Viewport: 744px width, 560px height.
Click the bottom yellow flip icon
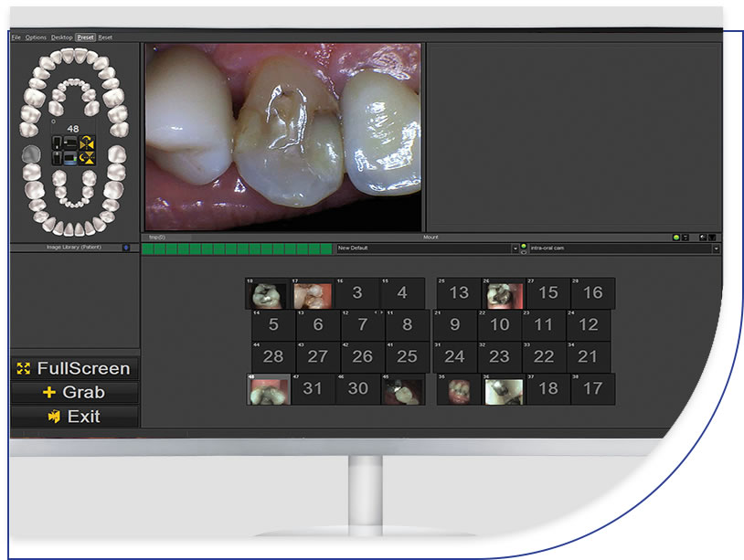88,158
